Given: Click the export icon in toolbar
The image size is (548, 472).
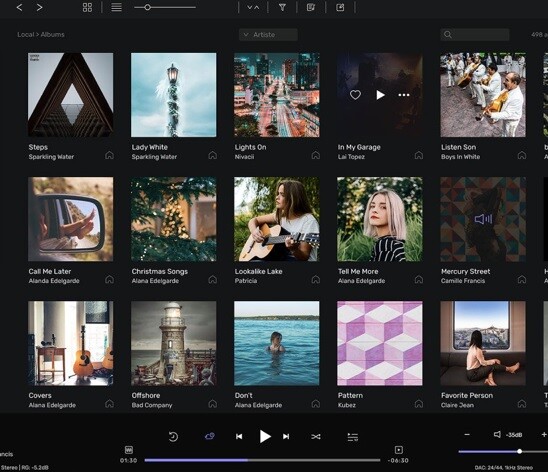Looking at the screenshot, I should point(340,7).
